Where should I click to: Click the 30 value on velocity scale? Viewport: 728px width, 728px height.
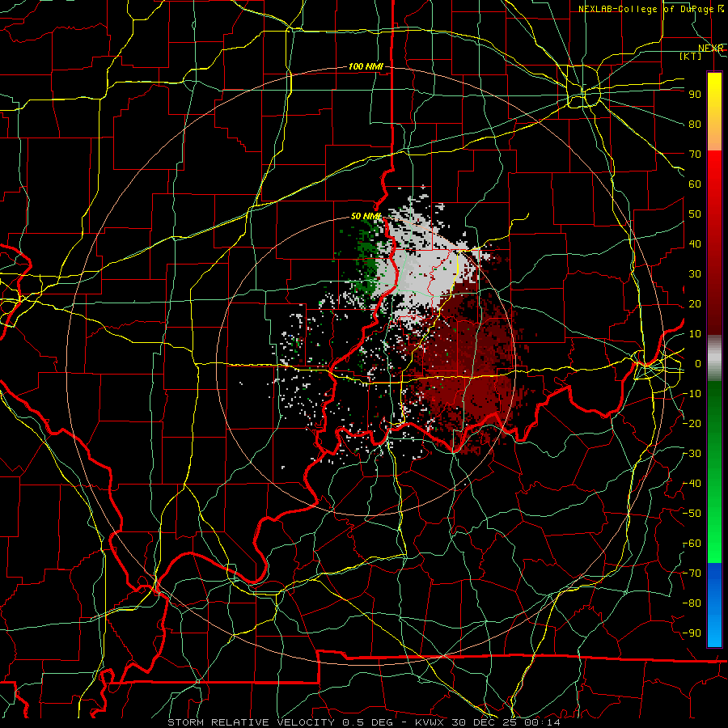coord(695,274)
